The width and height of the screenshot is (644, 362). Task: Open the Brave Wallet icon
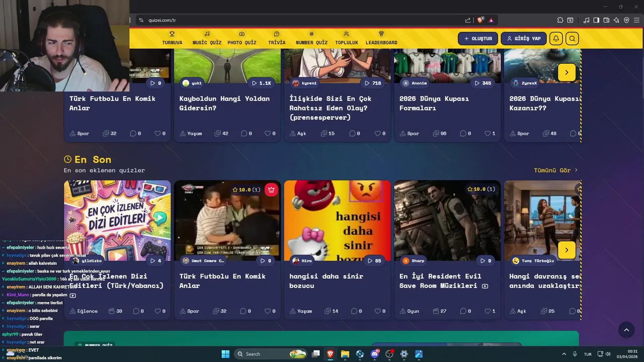[606, 20]
